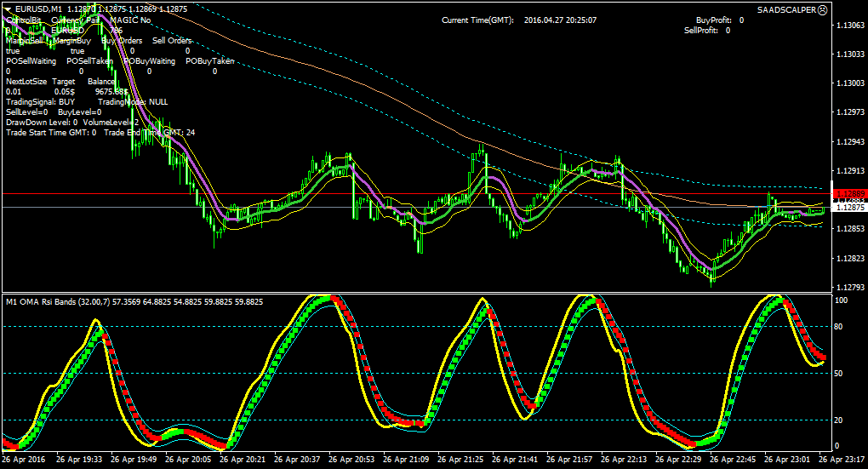Click the SellProfit: 0 label

click(x=707, y=31)
